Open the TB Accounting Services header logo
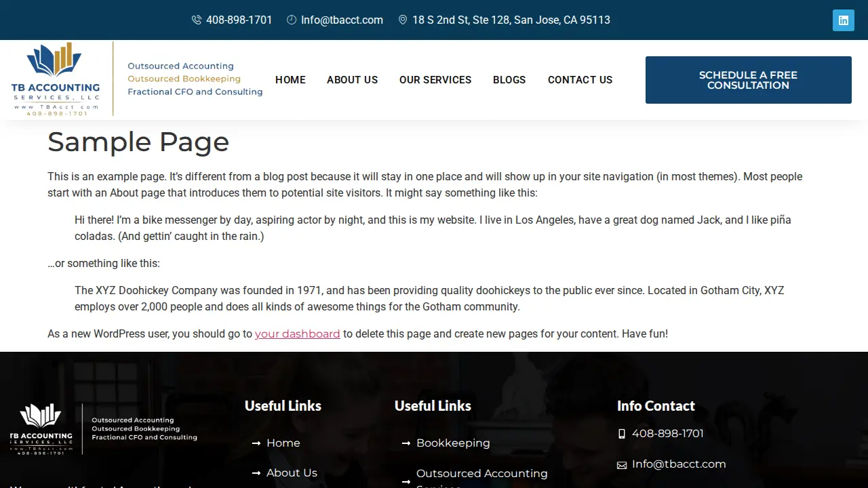Image resolution: width=868 pixels, height=488 pixels. point(137,79)
